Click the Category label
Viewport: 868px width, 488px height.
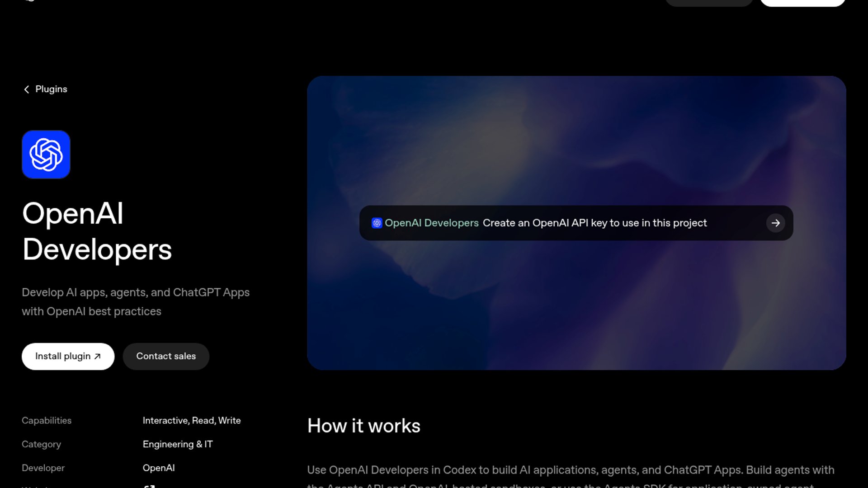click(x=41, y=444)
